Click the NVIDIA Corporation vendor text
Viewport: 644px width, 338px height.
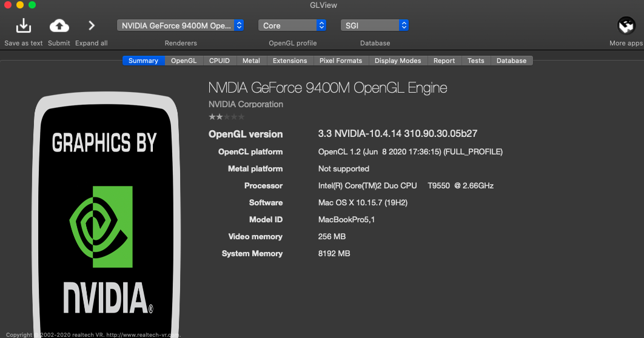(x=246, y=104)
